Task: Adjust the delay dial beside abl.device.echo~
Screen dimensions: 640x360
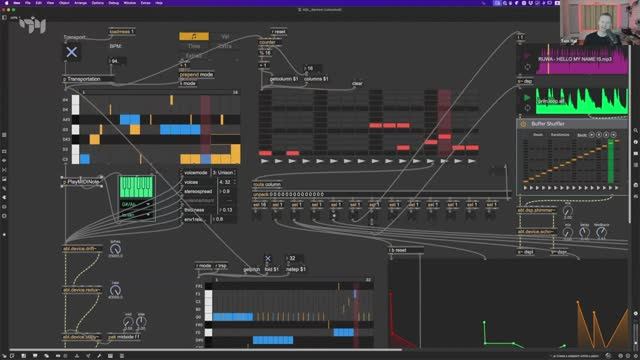Action: [x=584, y=232]
